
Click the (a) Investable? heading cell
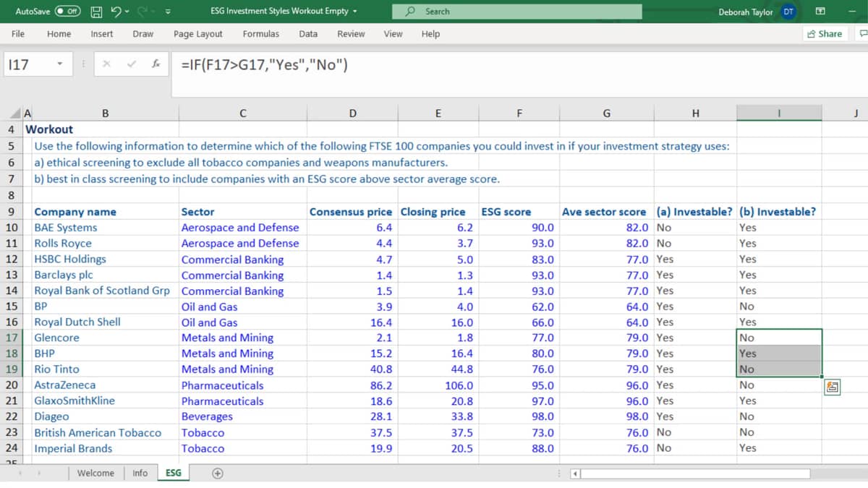[694, 212]
